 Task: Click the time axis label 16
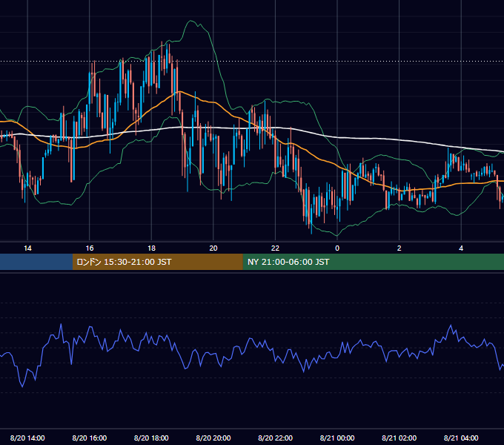point(90,248)
